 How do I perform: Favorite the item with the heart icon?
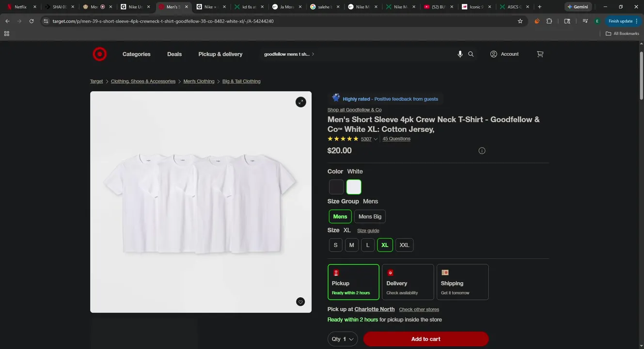tap(300, 302)
